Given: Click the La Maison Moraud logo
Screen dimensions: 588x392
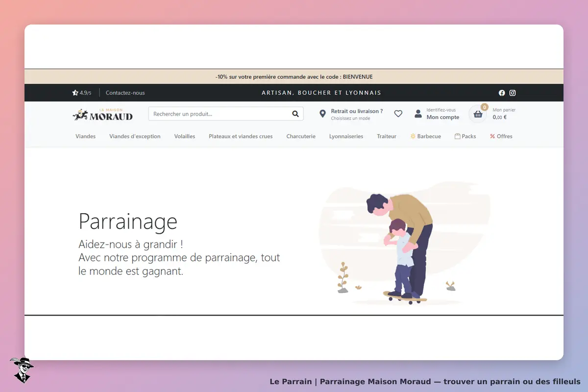Looking at the screenshot, I should point(103,114).
